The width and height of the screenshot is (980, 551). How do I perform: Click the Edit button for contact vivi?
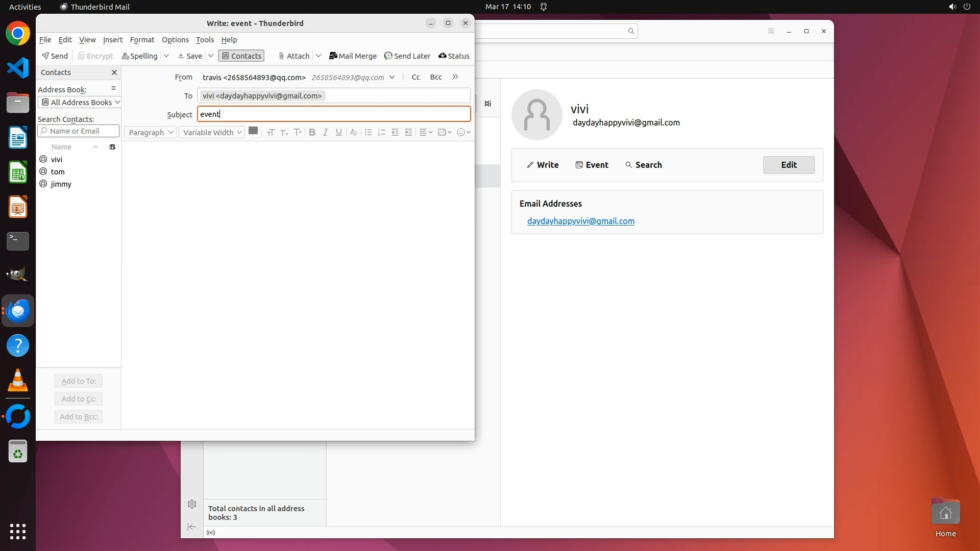pyautogui.click(x=788, y=165)
